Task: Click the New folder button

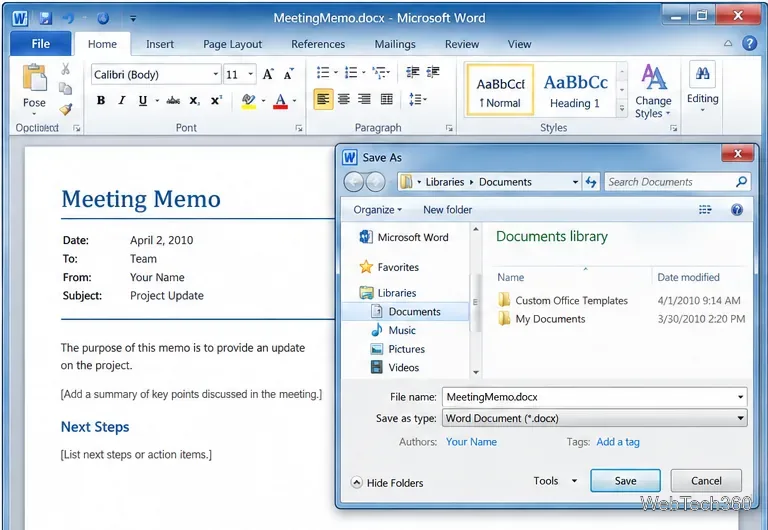Action: (x=448, y=210)
